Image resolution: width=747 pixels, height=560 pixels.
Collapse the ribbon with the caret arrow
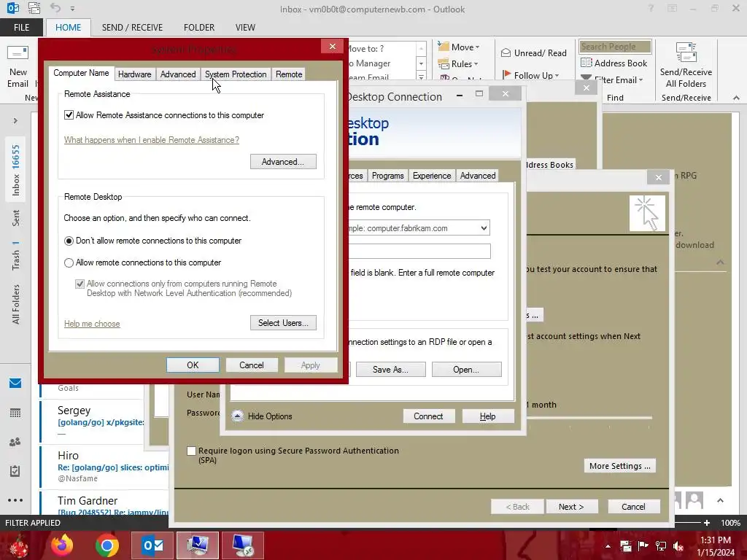736,98
